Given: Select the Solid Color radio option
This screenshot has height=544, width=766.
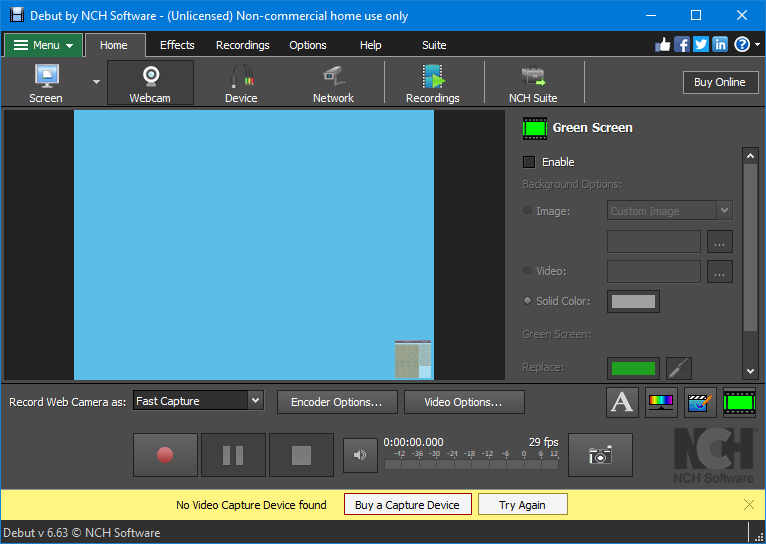Looking at the screenshot, I should click(527, 300).
